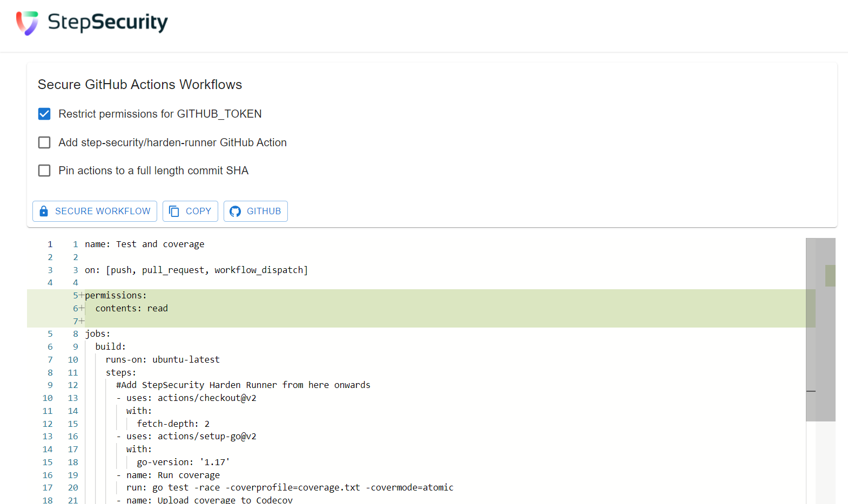Click the plus marker on added line 5
This screenshot has width=848, height=504.
pos(82,295)
